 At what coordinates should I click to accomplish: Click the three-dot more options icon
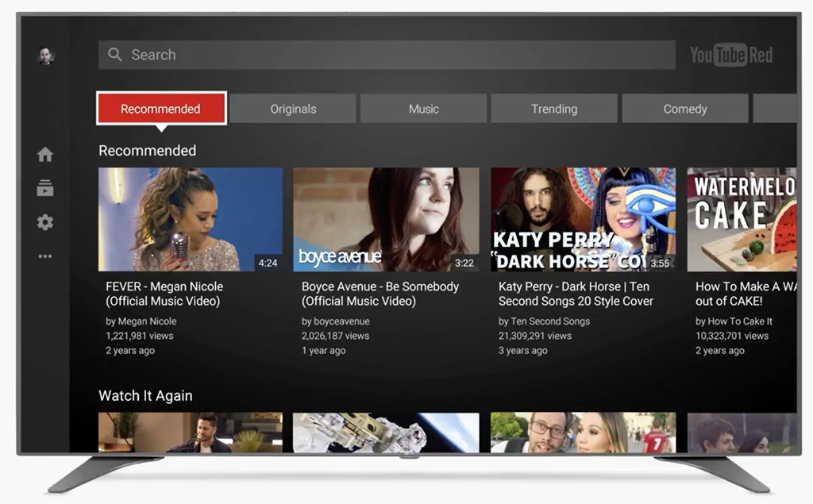pyautogui.click(x=45, y=256)
